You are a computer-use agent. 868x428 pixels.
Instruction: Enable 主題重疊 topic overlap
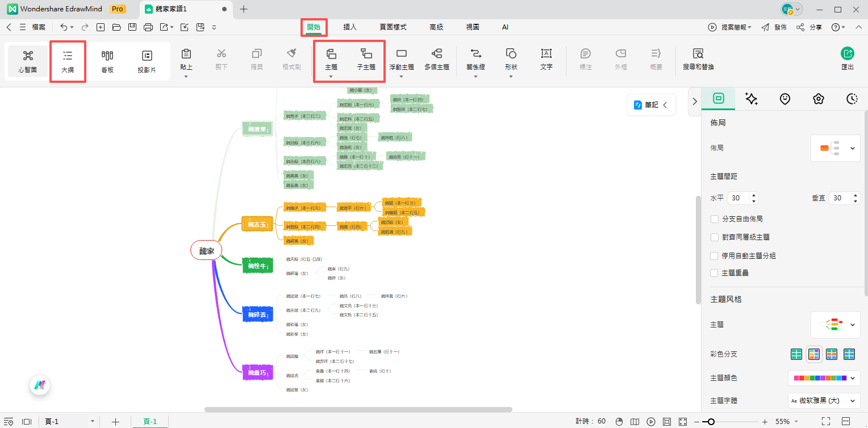(x=714, y=272)
